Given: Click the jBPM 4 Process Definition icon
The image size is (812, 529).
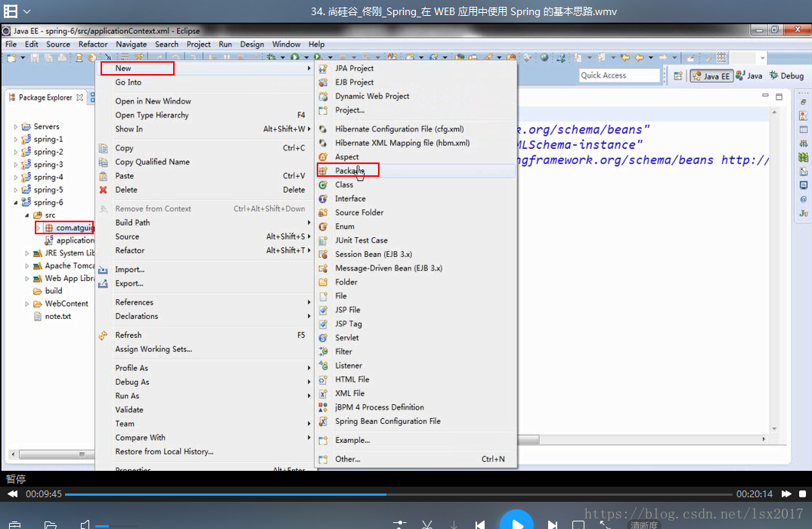Looking at the screenshot, I should [323, 408].
